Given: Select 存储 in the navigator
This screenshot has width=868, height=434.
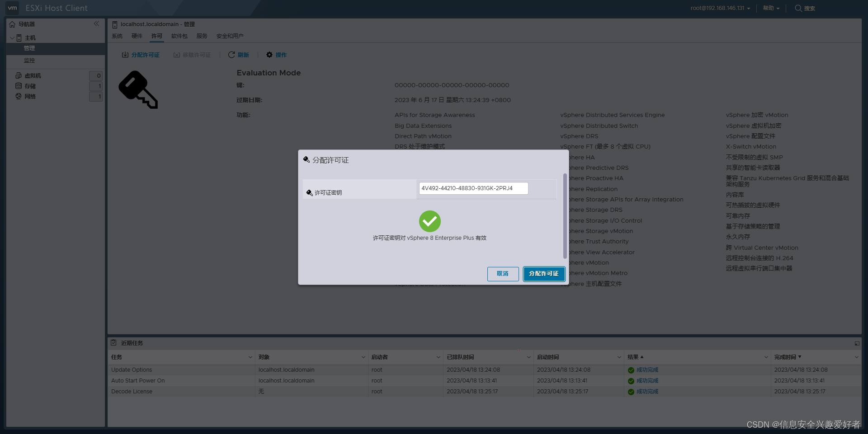Looking at the screenshot, I should (x=30, y=86).
